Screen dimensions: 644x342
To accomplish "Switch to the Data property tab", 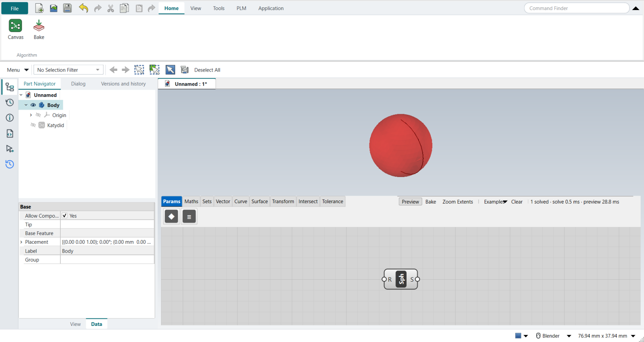I will [x=97, y=324].
